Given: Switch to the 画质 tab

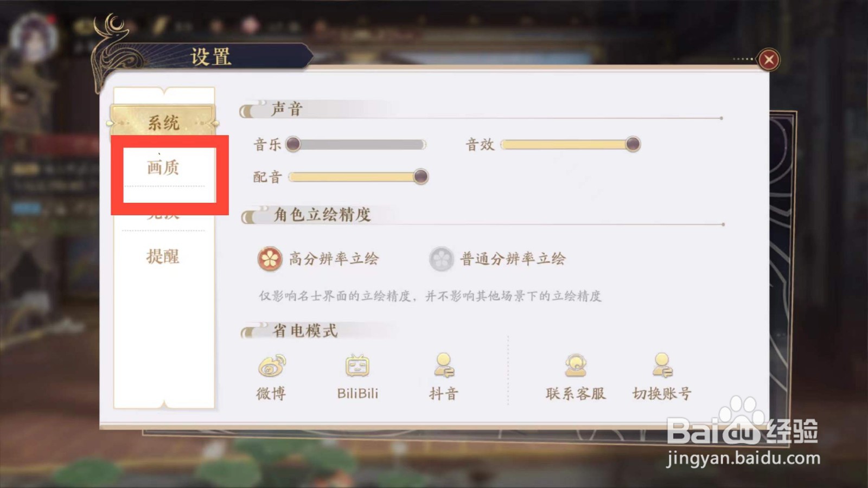Looking at the screenshot, I should [163, 168].
